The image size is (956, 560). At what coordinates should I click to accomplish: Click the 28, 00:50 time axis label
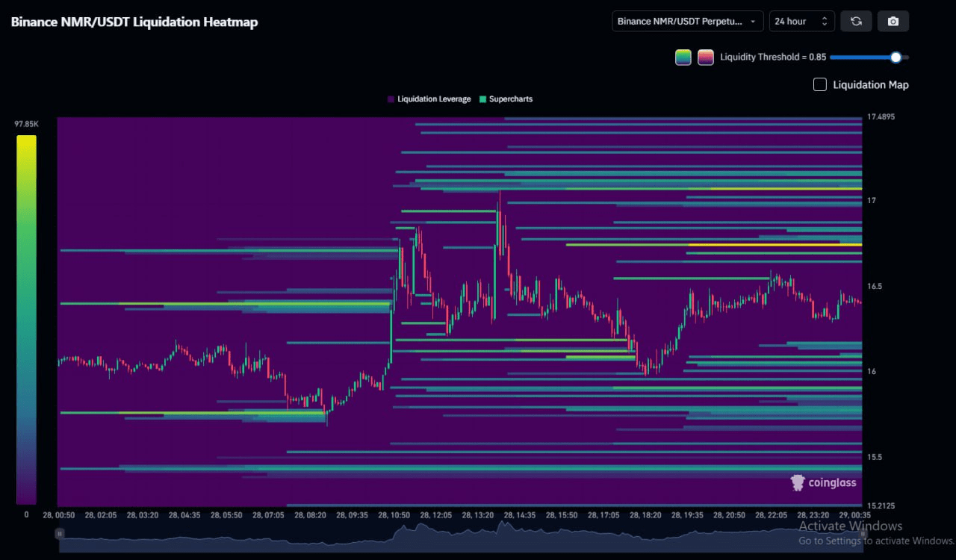click(x=58, y=515)
